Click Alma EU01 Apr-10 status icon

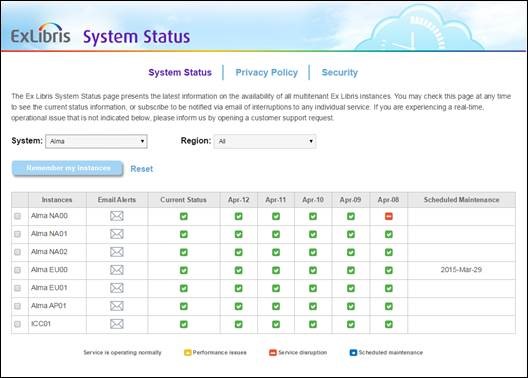point(313,288)
